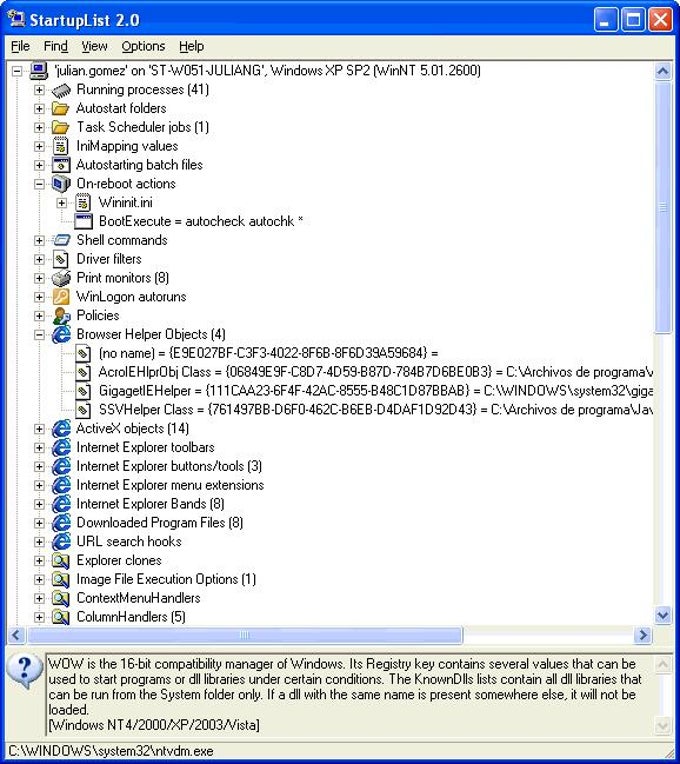The image size is (680, 764).
Task: Expand the Wininit.ini node
Action: (x=62, y=203)
